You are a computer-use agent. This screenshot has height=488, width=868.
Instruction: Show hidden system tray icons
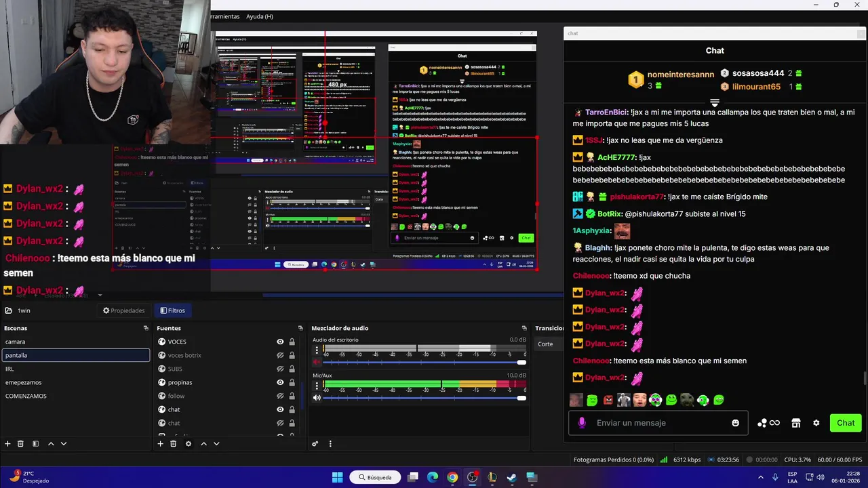click(760, 477)
